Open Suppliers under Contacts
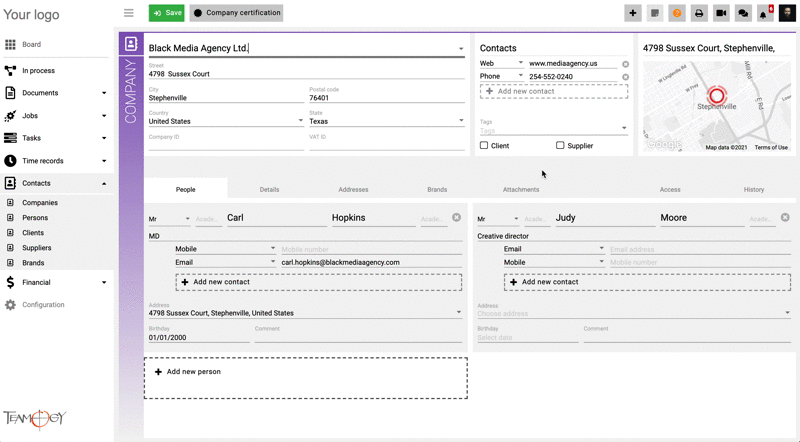800x442 pixels. (36, 248)
